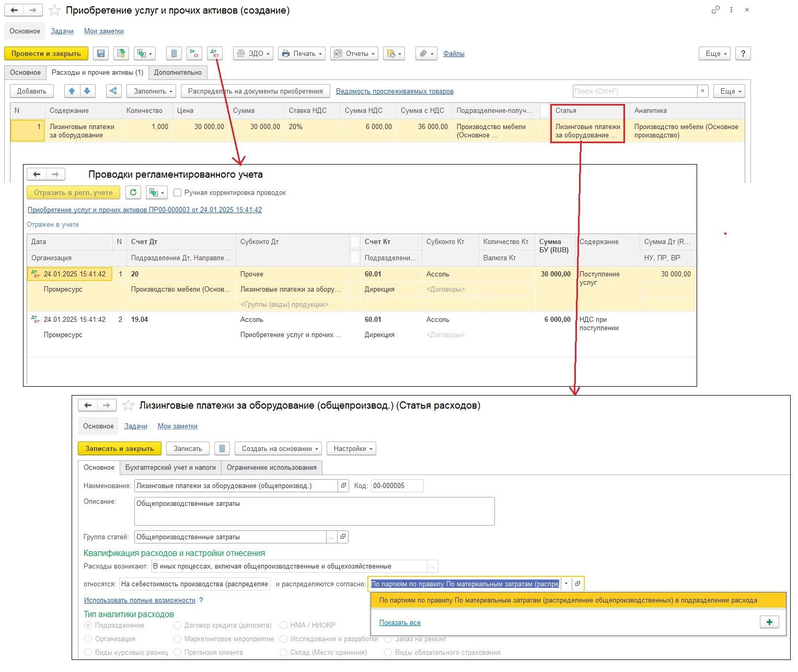Click the Провести и закрыть button

tap(46, 53)
